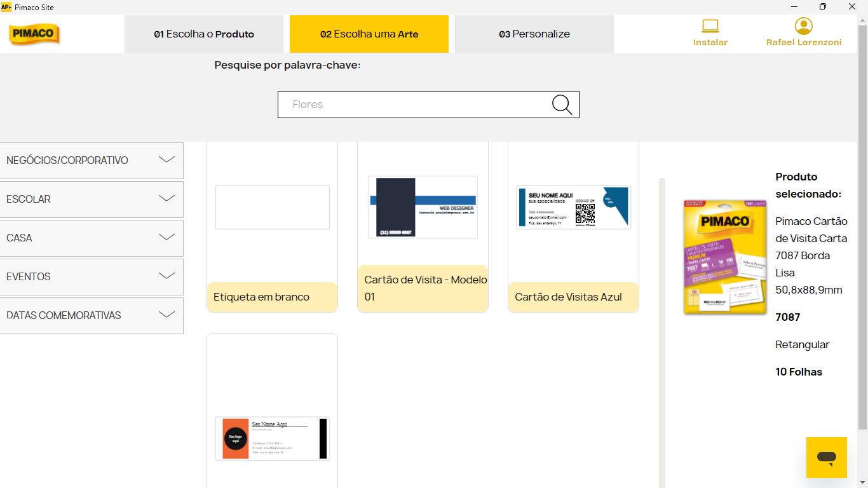Select the 02 Escolha uma Arte tab
Viewport: 868px width, 488px height.
click(369, 34)
